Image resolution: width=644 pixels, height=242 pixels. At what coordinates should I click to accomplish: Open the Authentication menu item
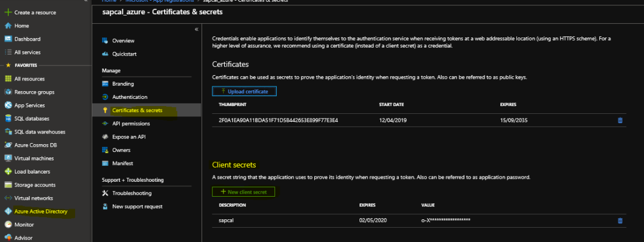(x=130, y=97)
